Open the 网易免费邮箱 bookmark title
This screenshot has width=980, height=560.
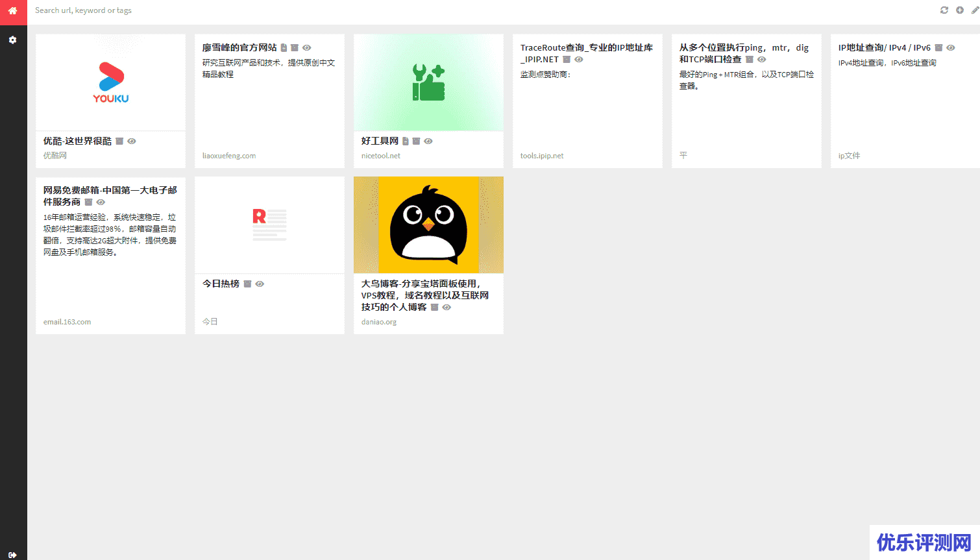[x=110, y=196]
